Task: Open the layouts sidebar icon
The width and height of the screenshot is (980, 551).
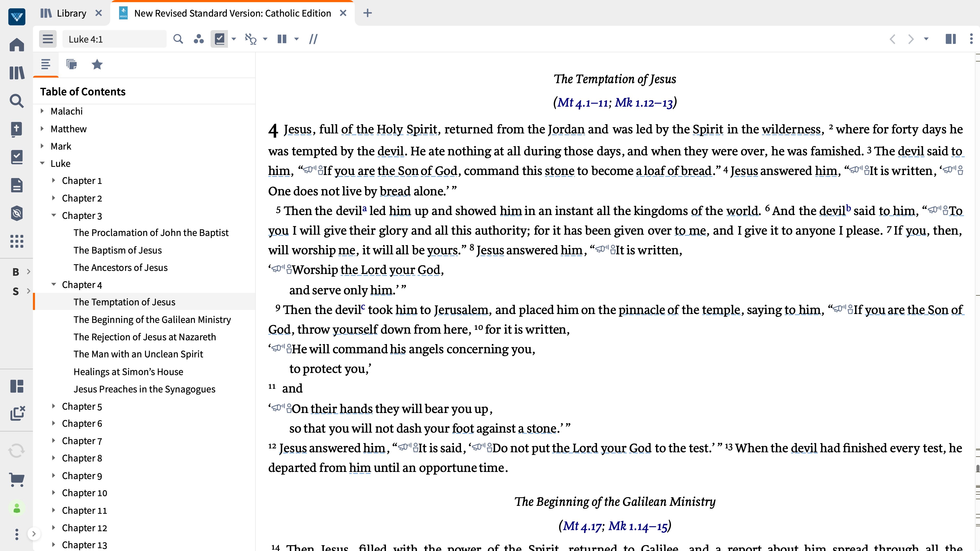Action: click(x=17, y=386)
